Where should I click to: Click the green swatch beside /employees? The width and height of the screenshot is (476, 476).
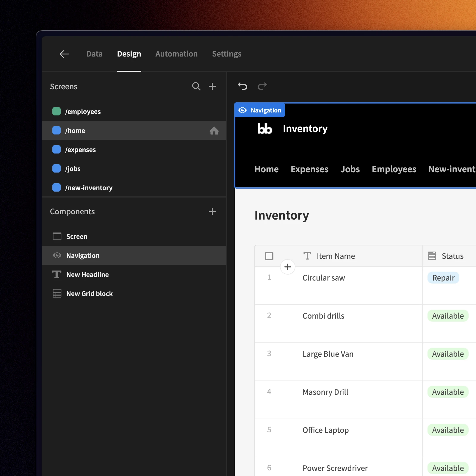(x=57, y=111)
